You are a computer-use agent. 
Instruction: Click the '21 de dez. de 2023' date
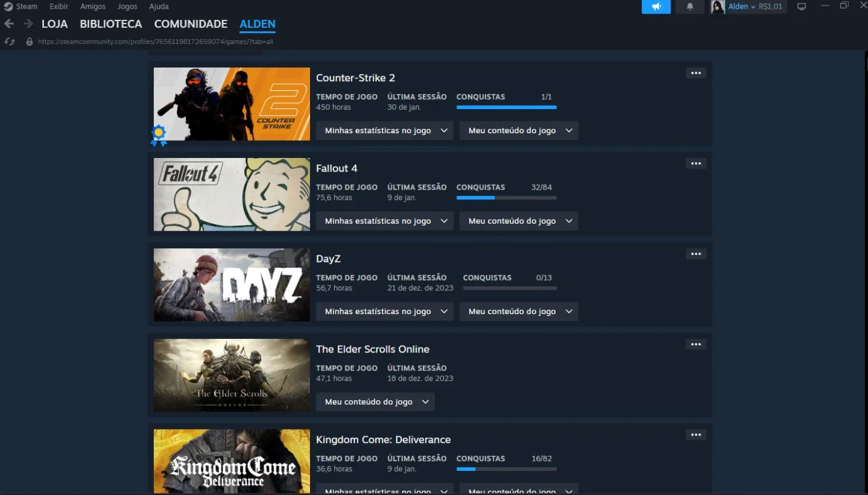[420, 288]
